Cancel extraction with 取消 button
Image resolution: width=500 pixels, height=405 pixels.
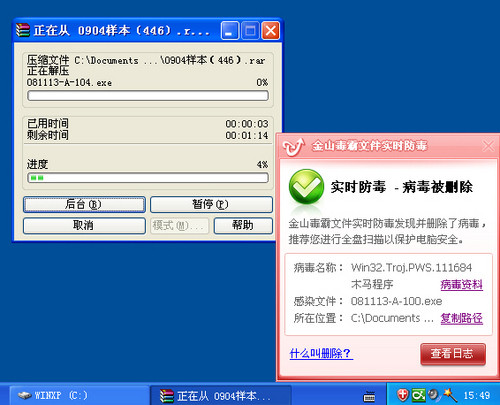pos(84,226)
